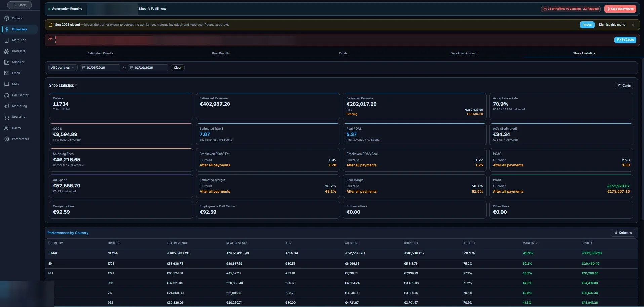Click the Performance by Country heading
Viewport: 644px width, 307px height.
point(68,233)
